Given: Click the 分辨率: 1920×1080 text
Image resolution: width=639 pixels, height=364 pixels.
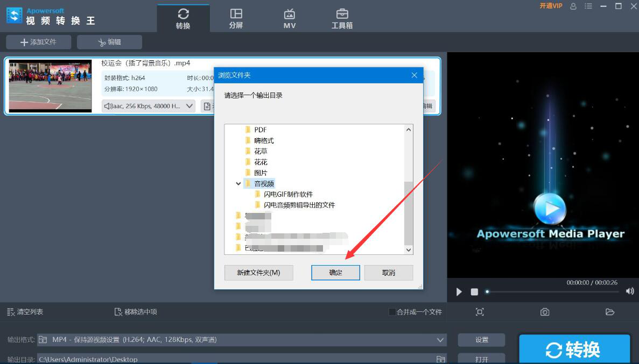Looking at the screenshot, I should tap(131, 89).
